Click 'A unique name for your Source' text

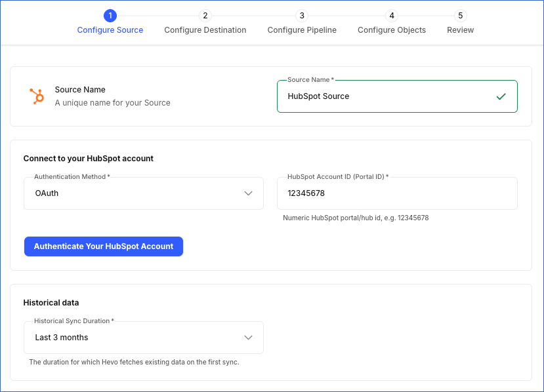click(112, 103)
